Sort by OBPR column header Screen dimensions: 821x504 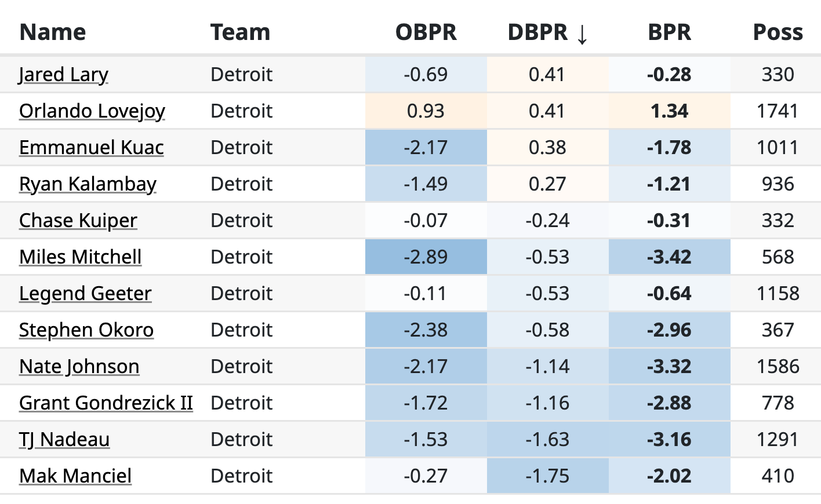pyautogui.click(x=426, y=32)
